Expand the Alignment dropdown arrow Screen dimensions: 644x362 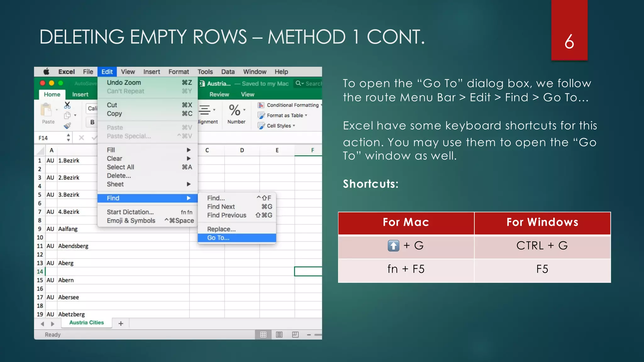tap(214, 110)
